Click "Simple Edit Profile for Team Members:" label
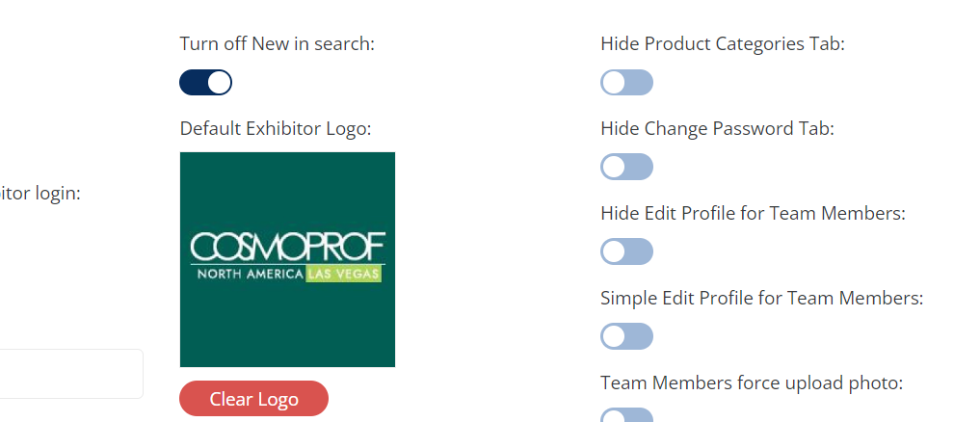The height and width of the screenshot is (422, 980). click(x=761, y=298)
